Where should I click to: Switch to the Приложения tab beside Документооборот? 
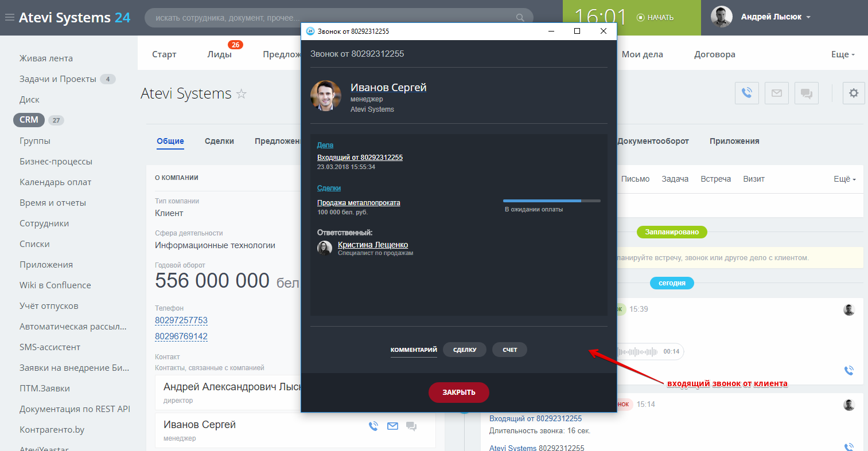click(734, 142)
